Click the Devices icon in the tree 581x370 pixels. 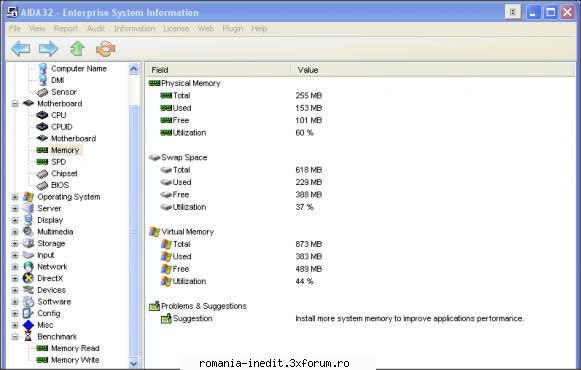click(29, 290)
